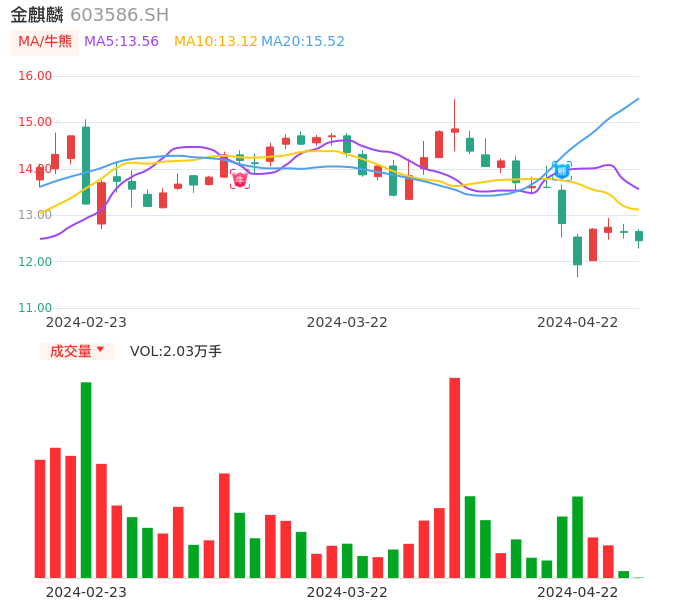
Task: Click the pink event marker on the chart
Action: click(240, 179)
